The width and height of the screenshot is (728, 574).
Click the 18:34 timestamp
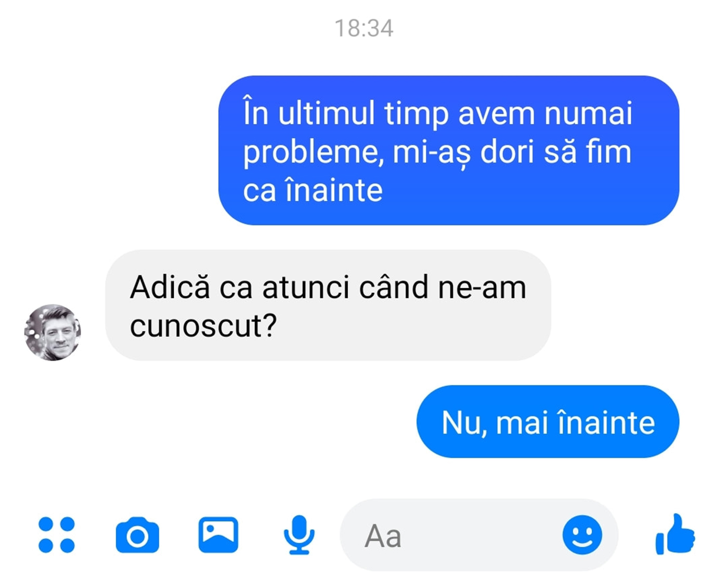coord(364,28)
